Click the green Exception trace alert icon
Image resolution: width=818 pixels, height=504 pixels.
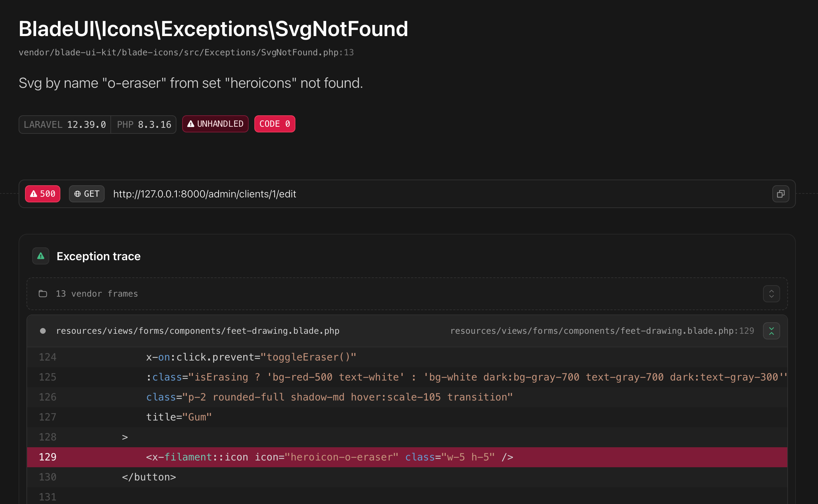40,256
